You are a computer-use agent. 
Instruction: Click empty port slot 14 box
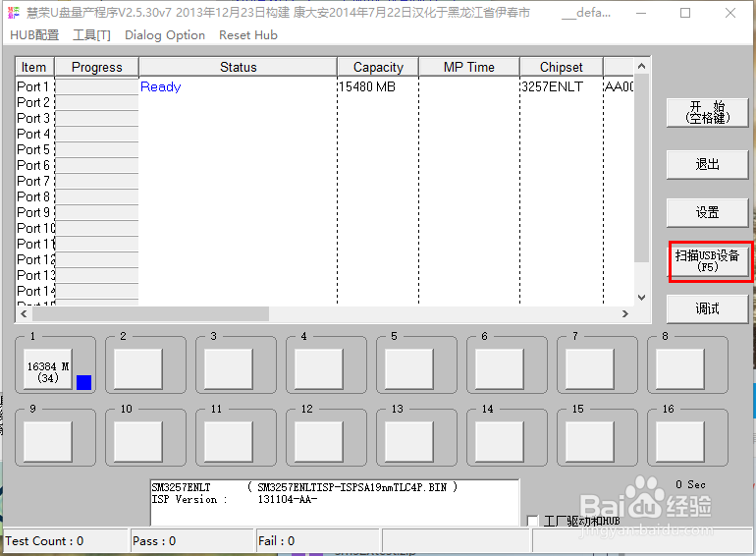[500, 441]
